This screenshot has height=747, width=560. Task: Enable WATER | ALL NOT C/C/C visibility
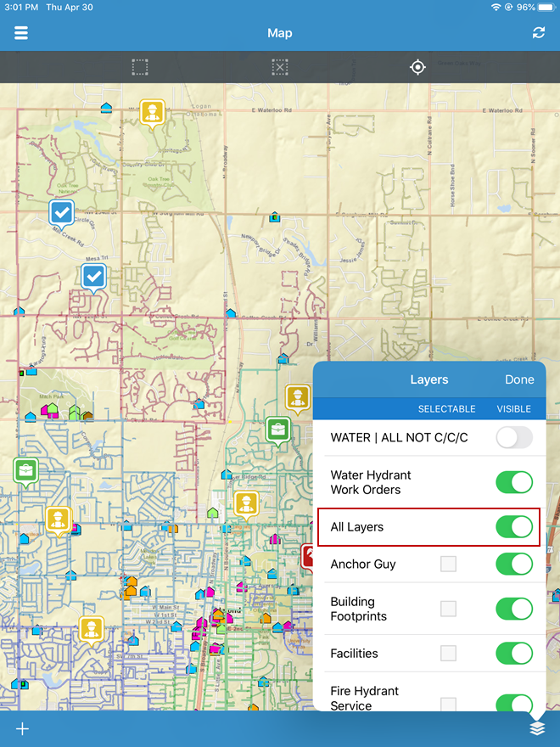coord(514,438)
